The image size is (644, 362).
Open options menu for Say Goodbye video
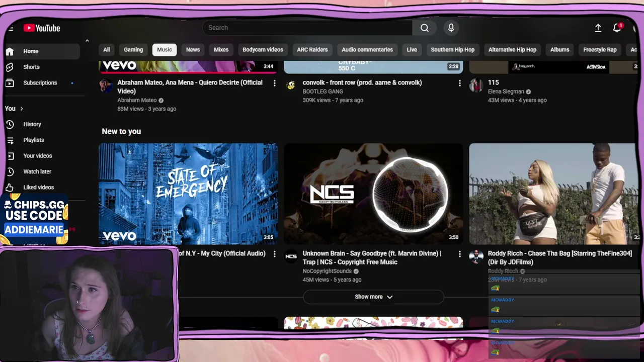(x=459, y=254)
